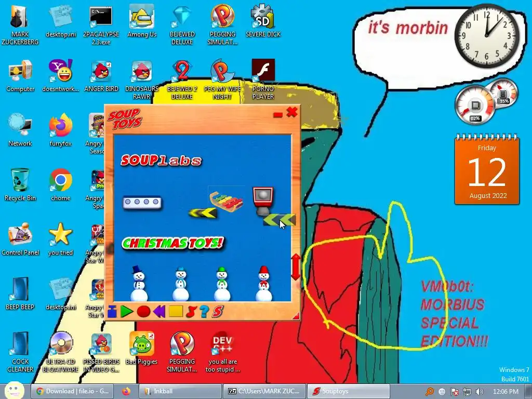
Task: Click the orange magnifier tray icon
Action: pos(430,392)
